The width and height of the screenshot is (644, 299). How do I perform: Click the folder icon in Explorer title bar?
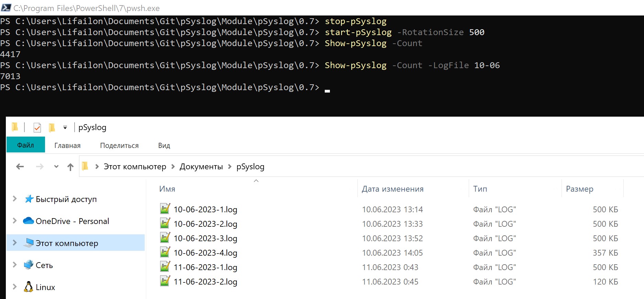[x=15, y=127]
